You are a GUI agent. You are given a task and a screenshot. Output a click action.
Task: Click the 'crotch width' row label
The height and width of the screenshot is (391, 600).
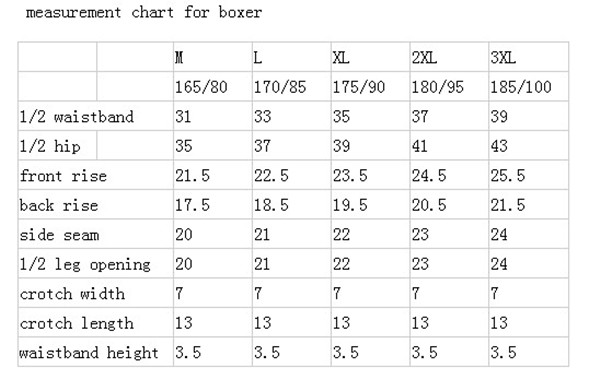click(72, 294)
